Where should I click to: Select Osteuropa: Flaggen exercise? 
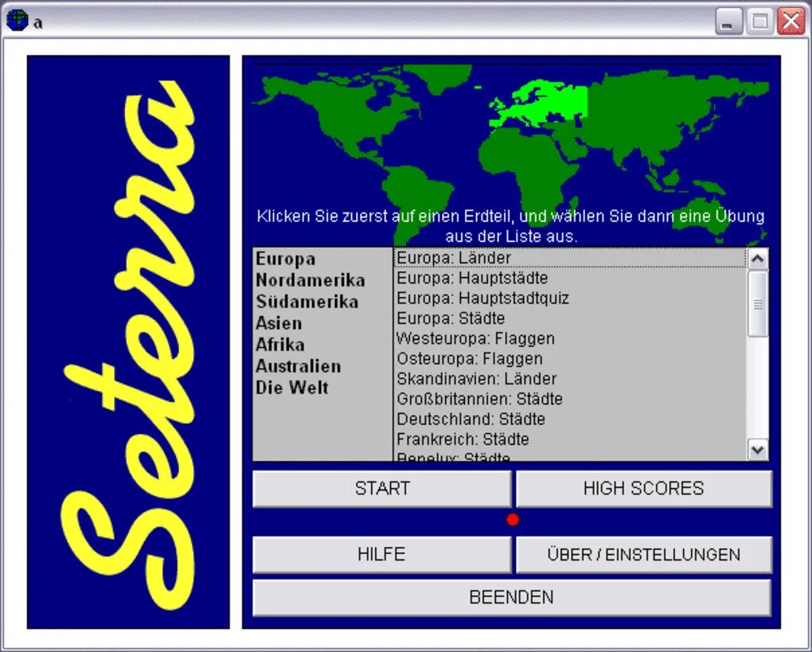pos(570,358)
